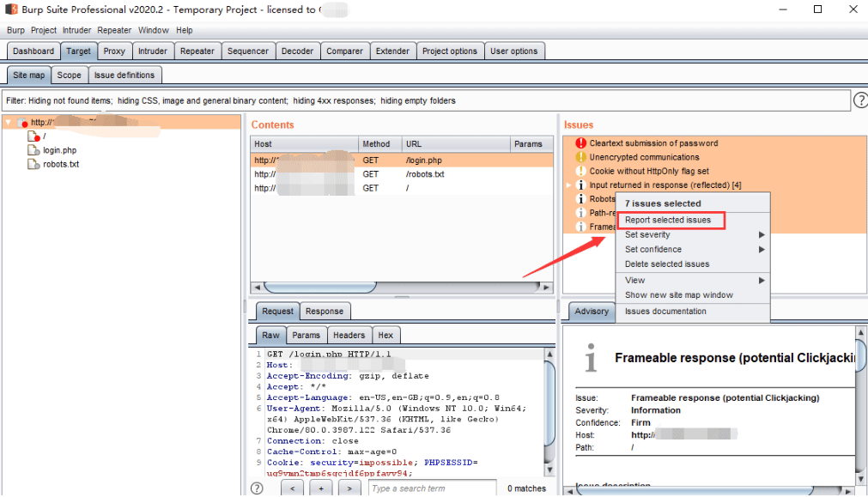Click the previous match arrow button
The height and width of the screenshot is (497, 868).
(x=292, y=488)
